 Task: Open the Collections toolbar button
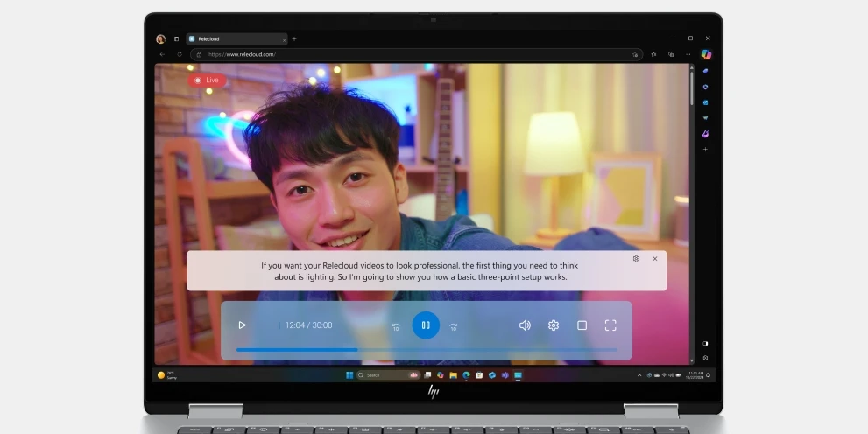click(x=671, y=54)
